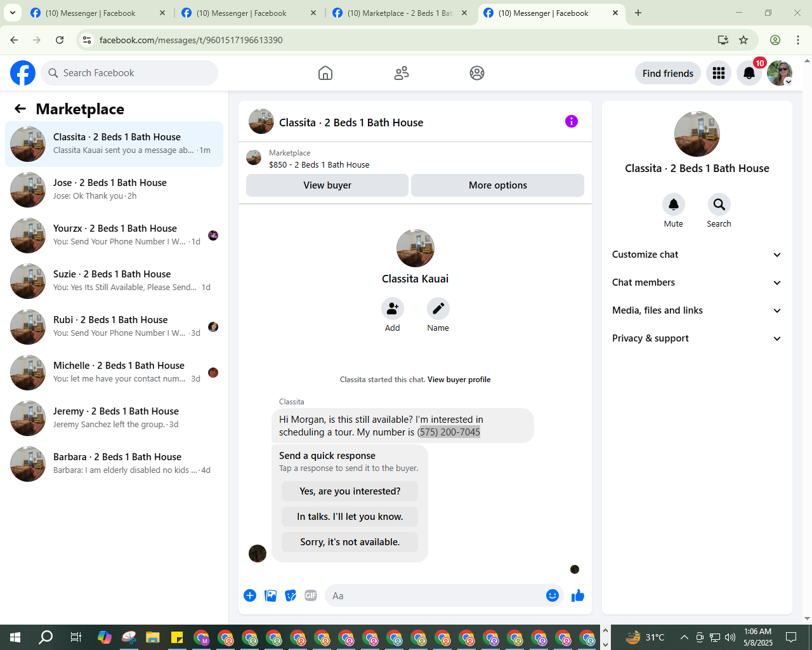The width and height of the screenshot is (812, 650).
Task: Reload the page in browser toolbar
Action: pos(60,40)
